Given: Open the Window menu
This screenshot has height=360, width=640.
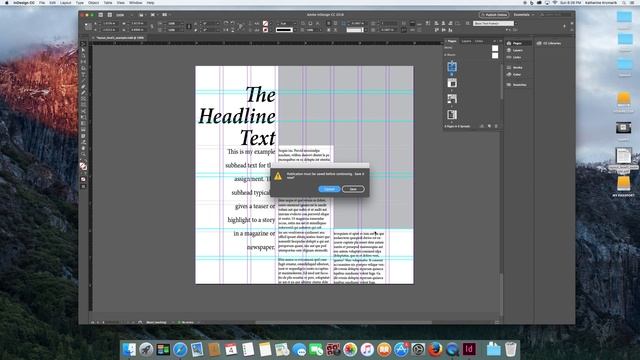Looking at the screenshot, I should [136, 2].
